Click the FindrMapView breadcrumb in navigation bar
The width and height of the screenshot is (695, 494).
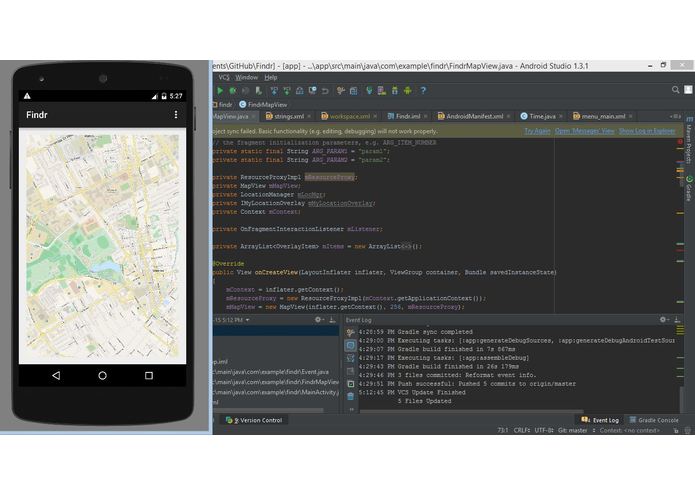[x=263, y=105]
